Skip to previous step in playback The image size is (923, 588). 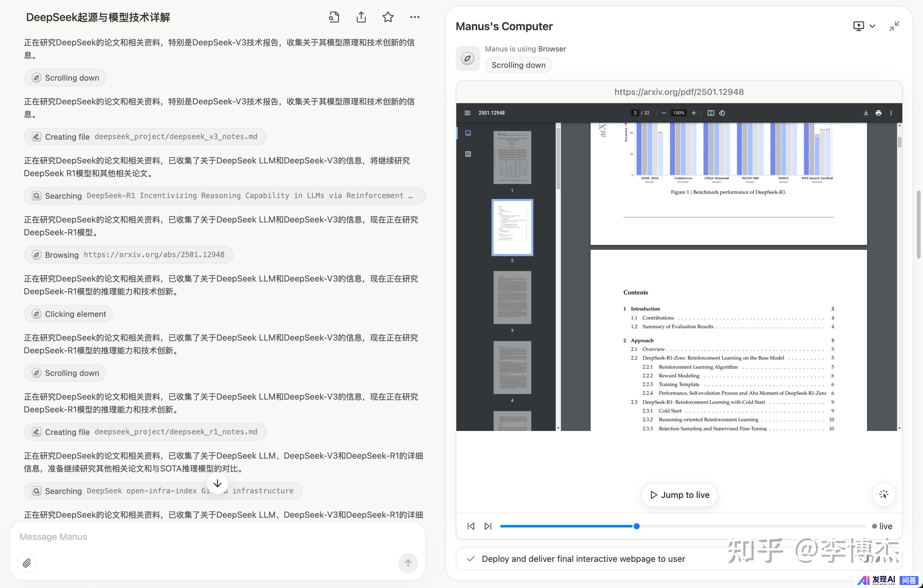coord(471,526)
